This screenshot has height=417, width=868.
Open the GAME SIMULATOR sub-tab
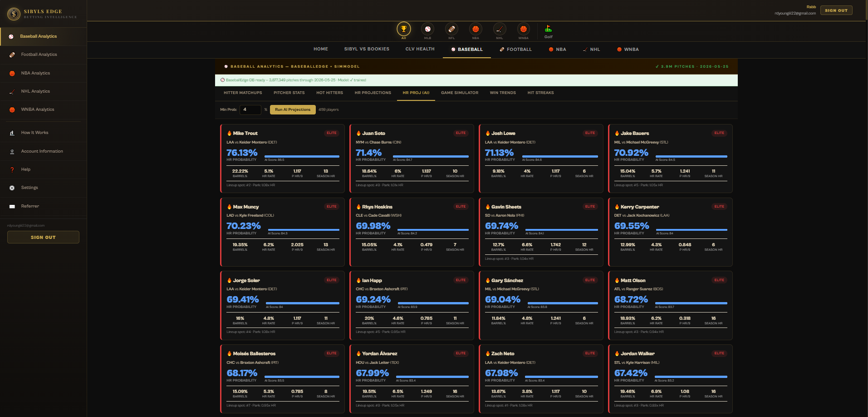coord(460,93)
